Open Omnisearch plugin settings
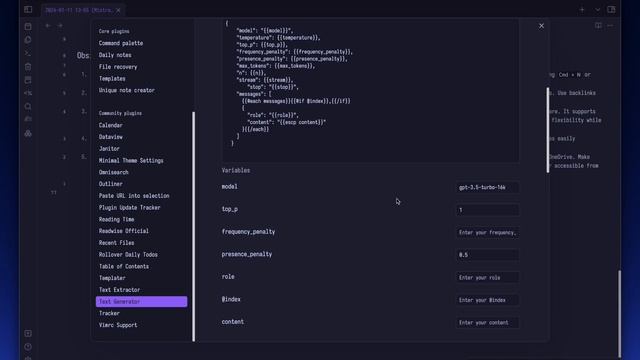Screen dimensions: 640x360 click(113, 172)
